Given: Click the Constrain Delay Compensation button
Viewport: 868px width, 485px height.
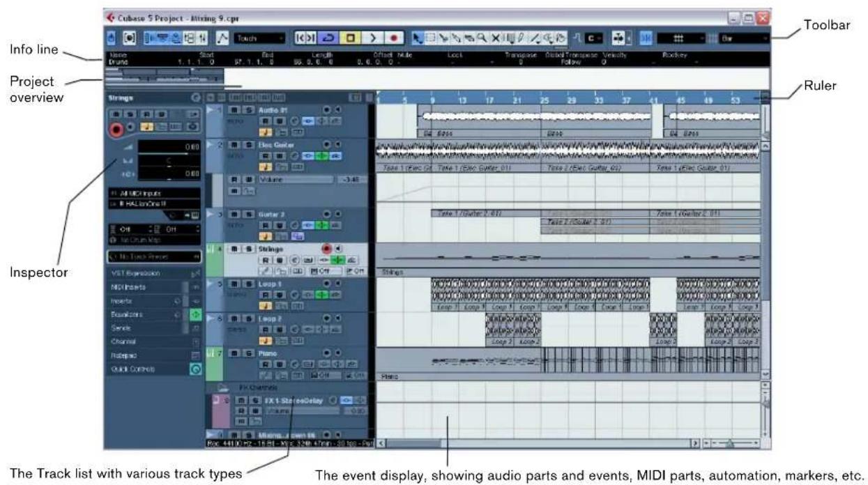Looking at the screenshot, I should [129, 38].
